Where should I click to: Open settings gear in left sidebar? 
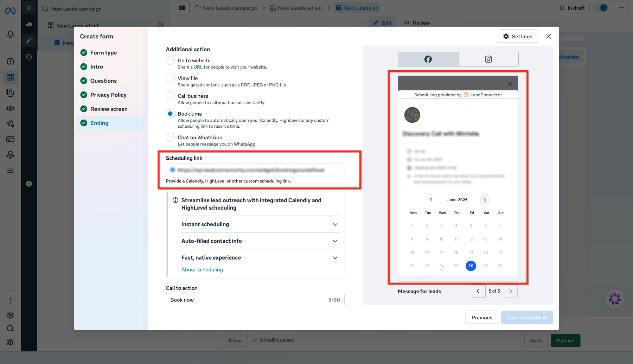tap(10, 315)
